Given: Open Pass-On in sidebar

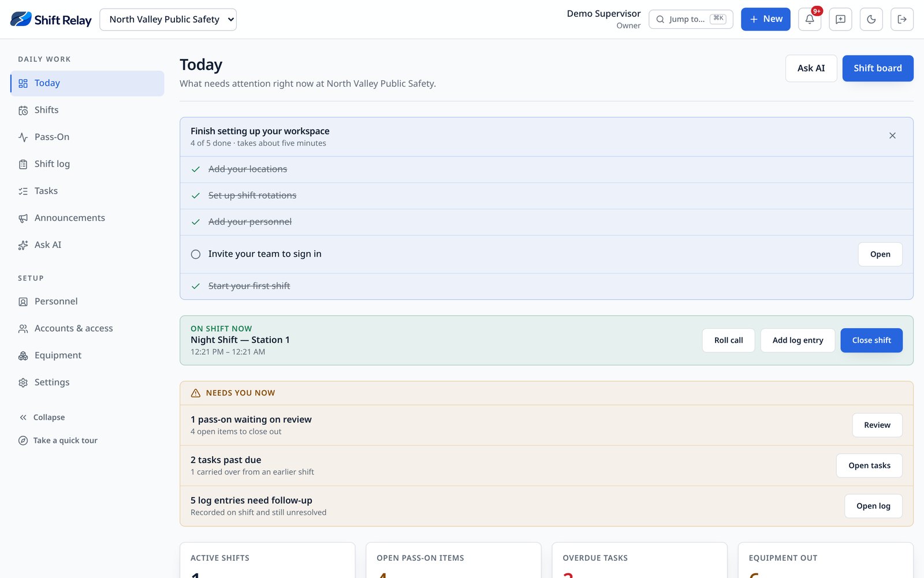Looking at the screenshot, I should [x=87, y=137].
